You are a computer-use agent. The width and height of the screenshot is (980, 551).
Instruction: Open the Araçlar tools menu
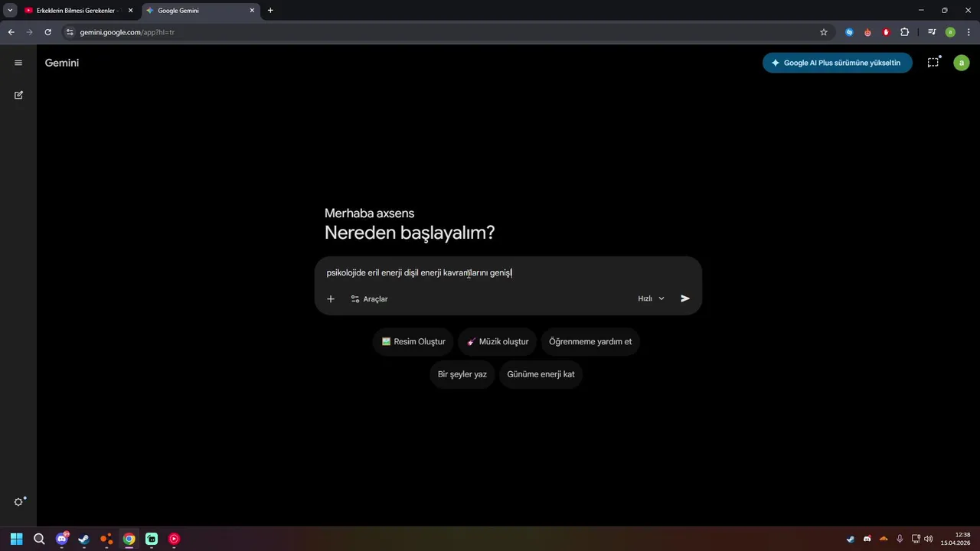tap(369, 299)
